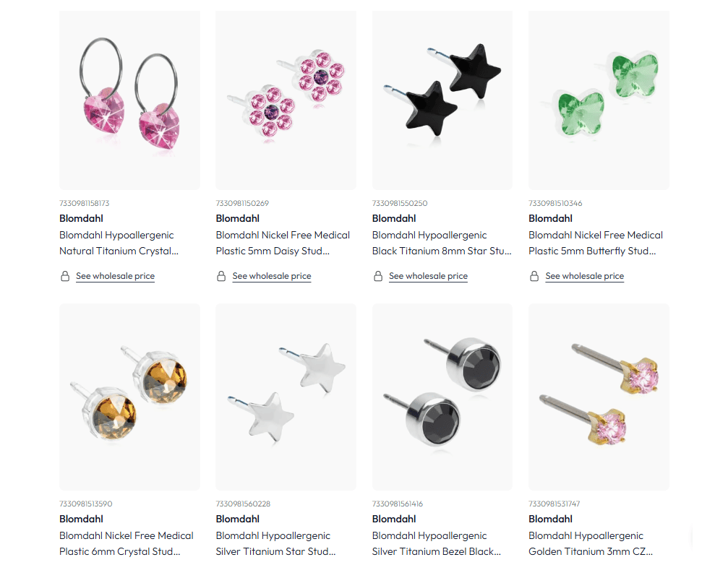Open Silver Titanium Bezel Black product title
Screen dimensions: 728x565
click(437, 543)
